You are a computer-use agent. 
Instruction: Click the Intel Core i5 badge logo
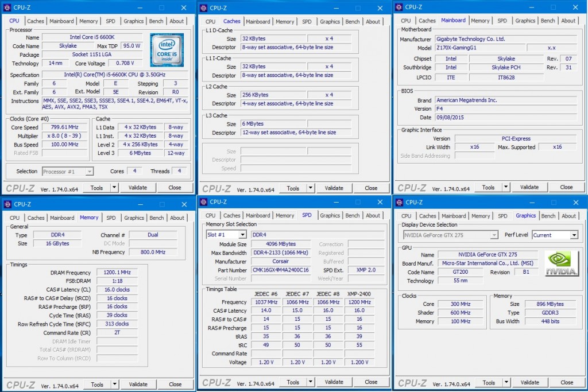pyautogui.click(x=167, y=49)
